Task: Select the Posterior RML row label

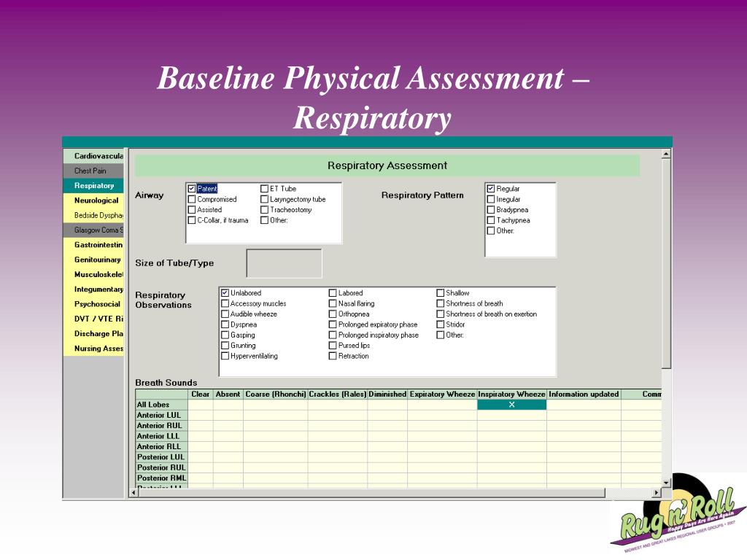Action: pyautogui.click(x=161, y=478)
